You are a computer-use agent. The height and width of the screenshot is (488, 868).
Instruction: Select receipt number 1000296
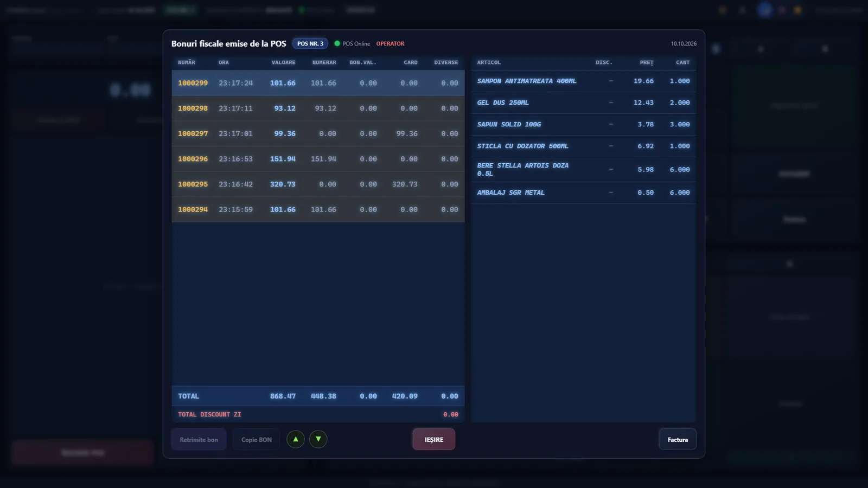pyautogui.click(x=318, y=159)
